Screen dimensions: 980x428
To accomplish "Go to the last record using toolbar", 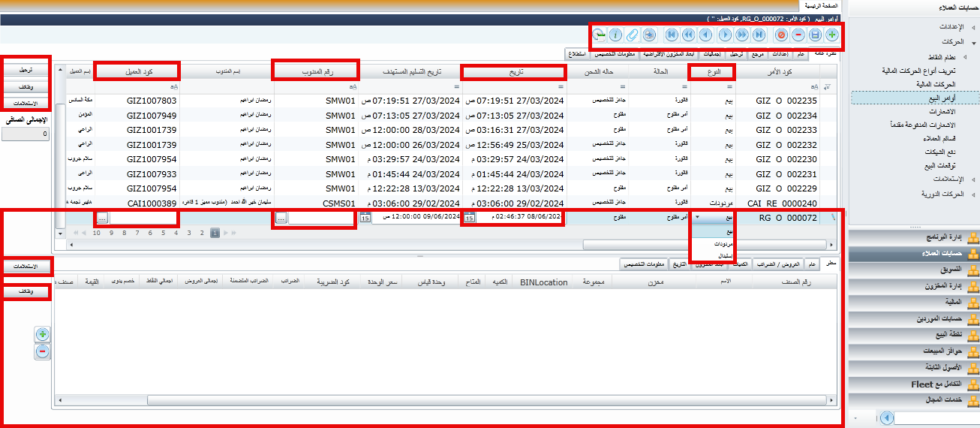I will click(x=759, y=35).
